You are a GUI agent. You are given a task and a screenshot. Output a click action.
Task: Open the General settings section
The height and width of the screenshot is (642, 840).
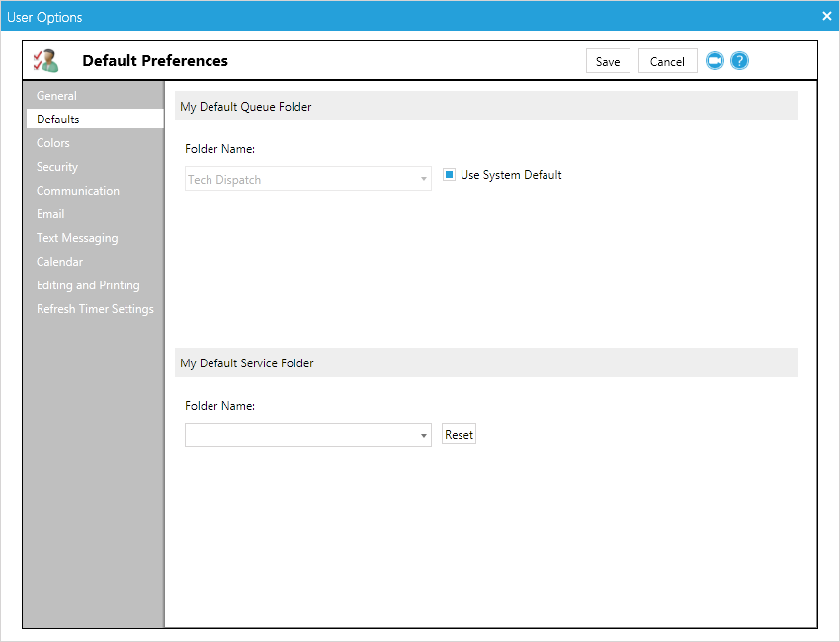click(56, 96)
